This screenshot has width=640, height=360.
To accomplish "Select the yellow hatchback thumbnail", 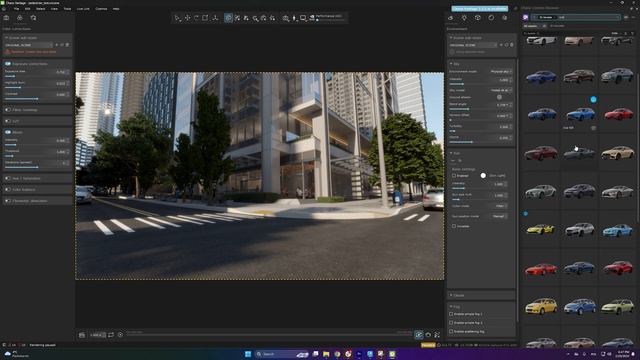I will [541, 307].
